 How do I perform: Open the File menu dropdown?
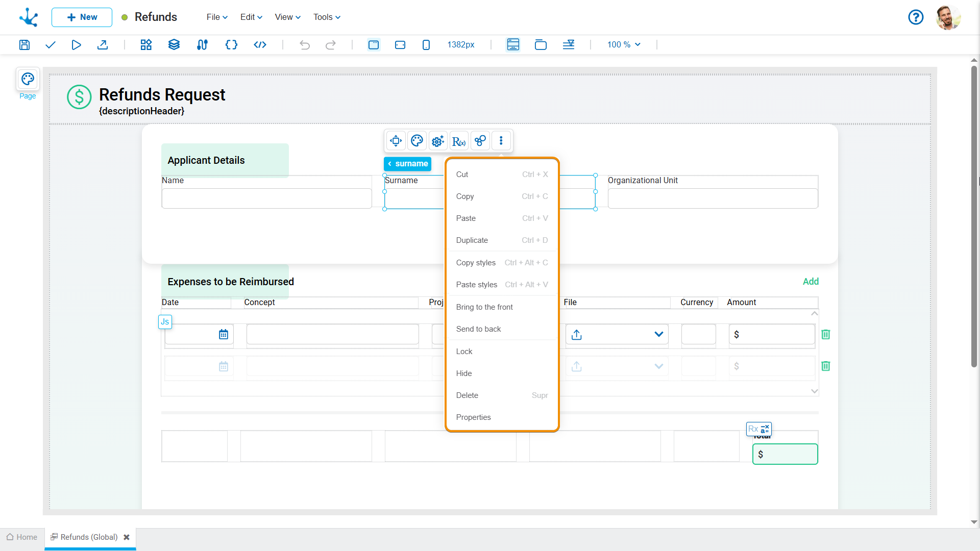tap(217, 17)
